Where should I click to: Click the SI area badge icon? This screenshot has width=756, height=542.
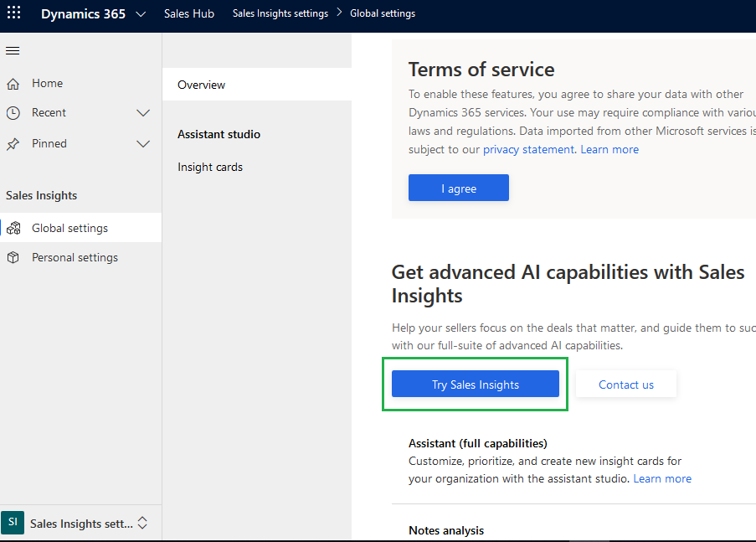tap(13, 522)
